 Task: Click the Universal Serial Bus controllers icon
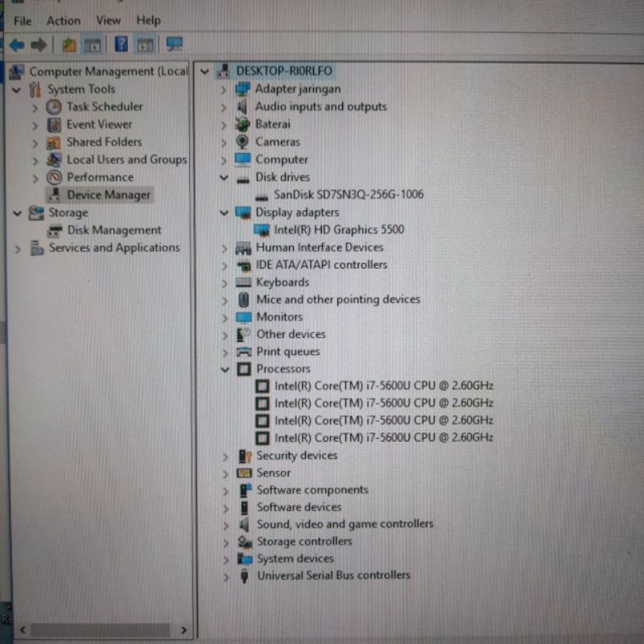[x=245, y=576]
